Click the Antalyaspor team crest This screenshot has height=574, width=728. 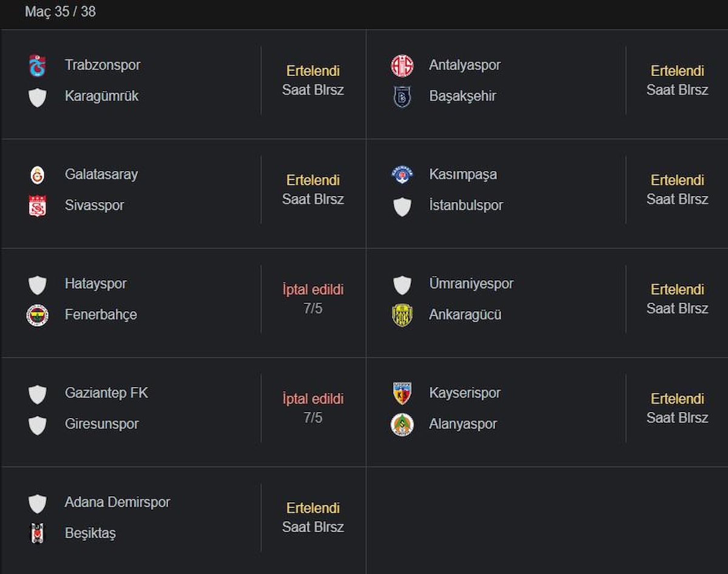pos(402,66)
